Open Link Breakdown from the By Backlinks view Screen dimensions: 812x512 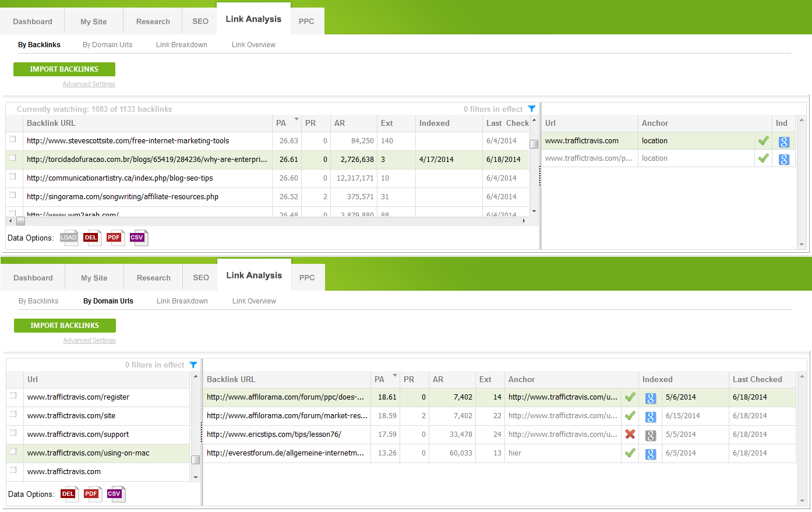(182, 45)
